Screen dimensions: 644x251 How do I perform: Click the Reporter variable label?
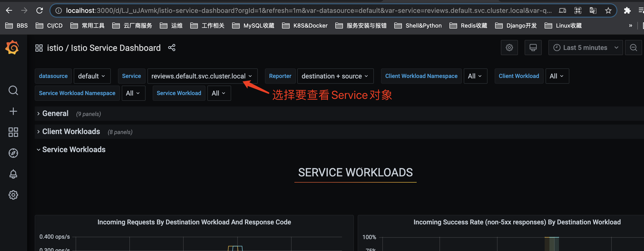pos(280,76)
